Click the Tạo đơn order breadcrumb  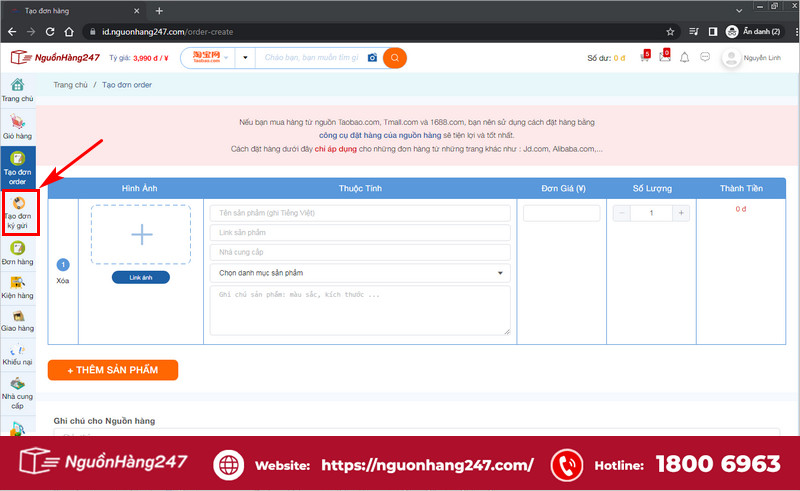[127, 85]
